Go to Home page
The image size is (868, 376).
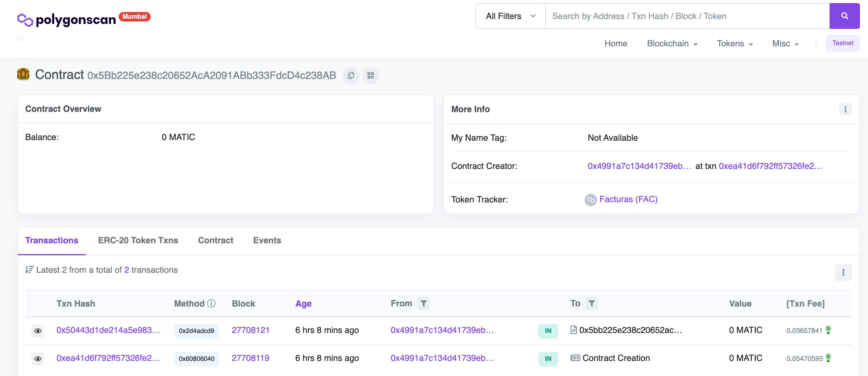[x=615, y=43]
